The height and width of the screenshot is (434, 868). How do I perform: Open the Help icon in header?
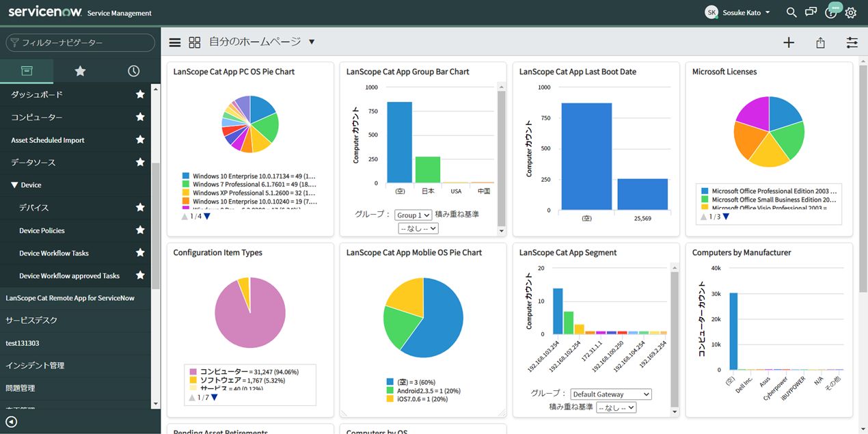tap(830, 13)
